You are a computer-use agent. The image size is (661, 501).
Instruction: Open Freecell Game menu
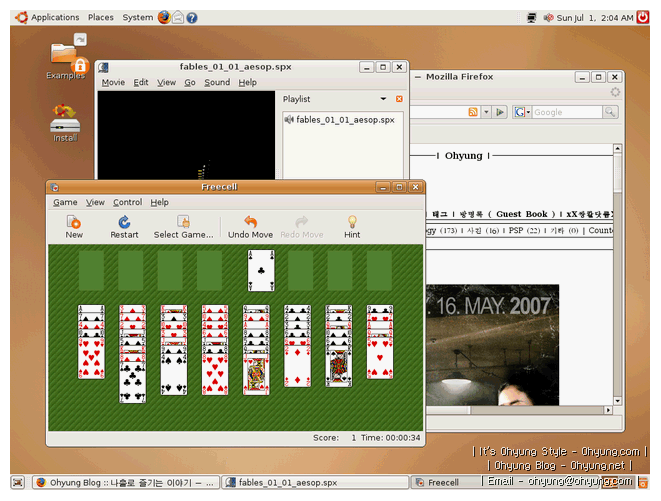coord(65,202)
